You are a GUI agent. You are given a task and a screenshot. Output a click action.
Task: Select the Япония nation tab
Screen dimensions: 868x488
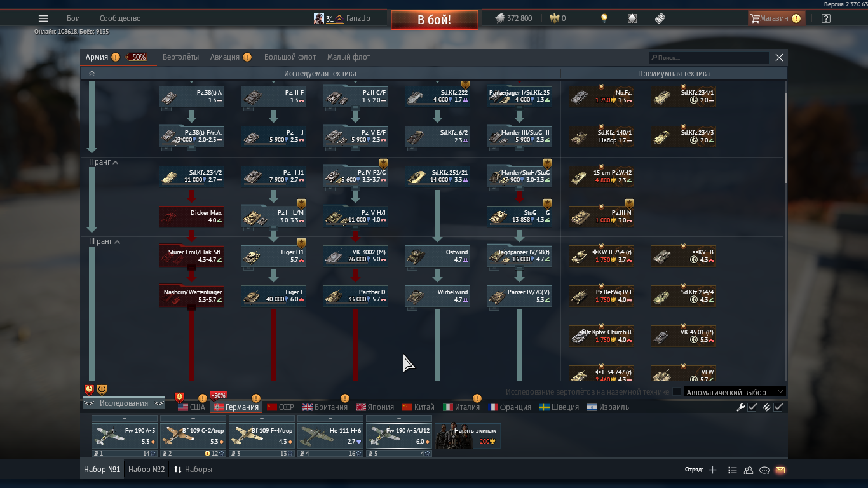tap(375, 407)
